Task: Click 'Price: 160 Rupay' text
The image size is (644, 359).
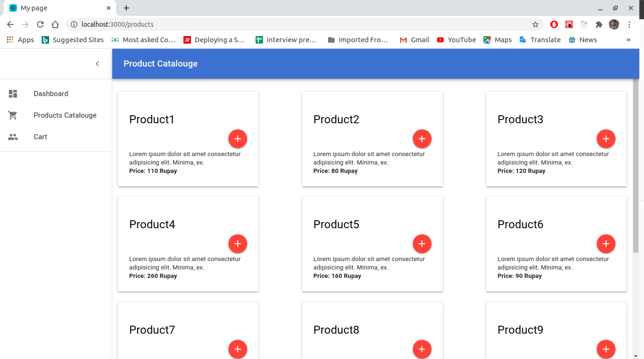Action: (x=337, y=276)
